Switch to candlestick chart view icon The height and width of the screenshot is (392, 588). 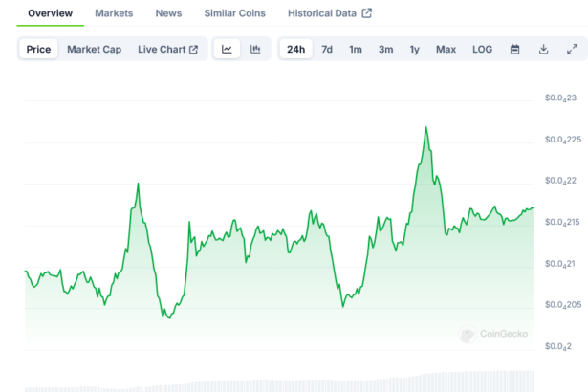pos(255,49)
